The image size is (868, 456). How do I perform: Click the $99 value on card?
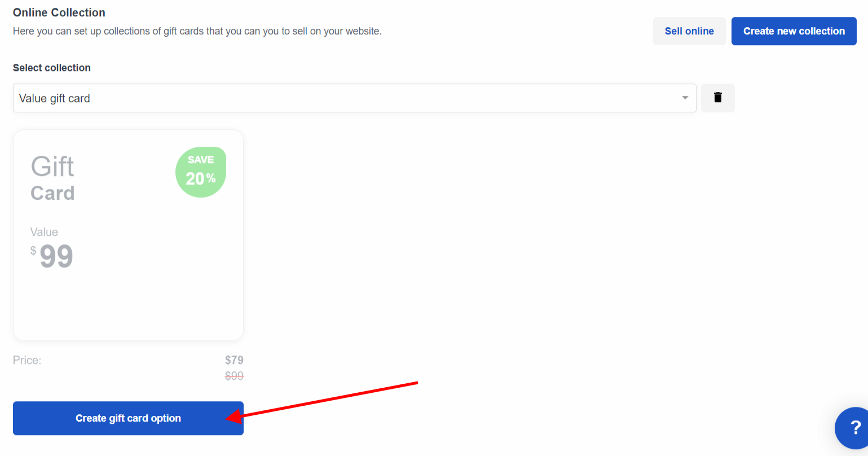click(52, 257)
